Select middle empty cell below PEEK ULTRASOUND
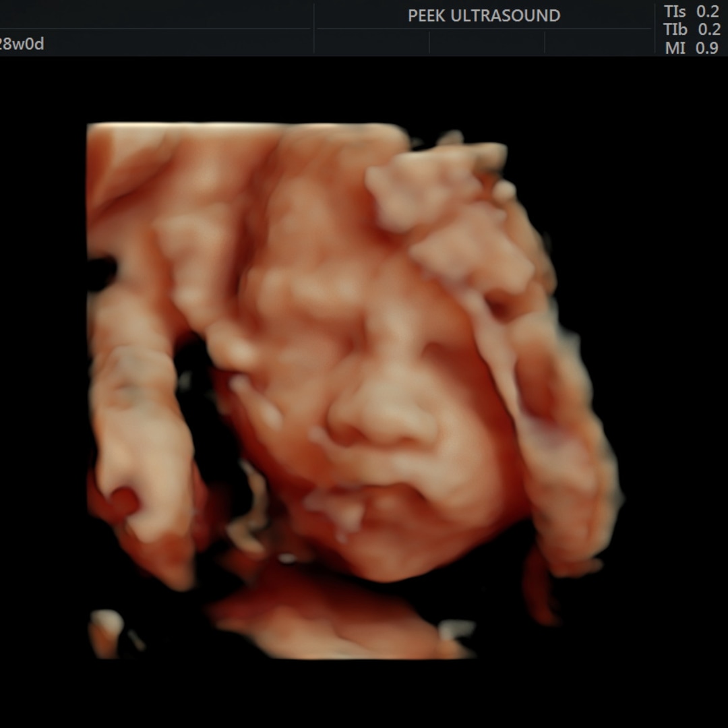 point(486,42)
